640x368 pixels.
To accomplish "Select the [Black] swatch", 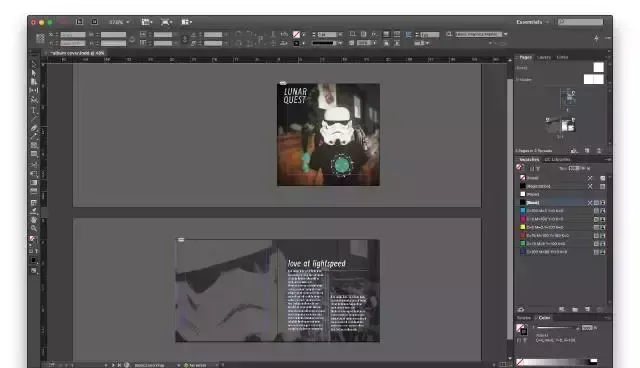I will [x=562, y=202].
